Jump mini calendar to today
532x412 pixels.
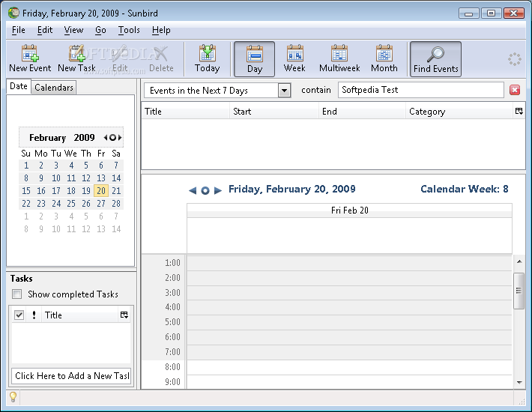click(x=112, y=137)
